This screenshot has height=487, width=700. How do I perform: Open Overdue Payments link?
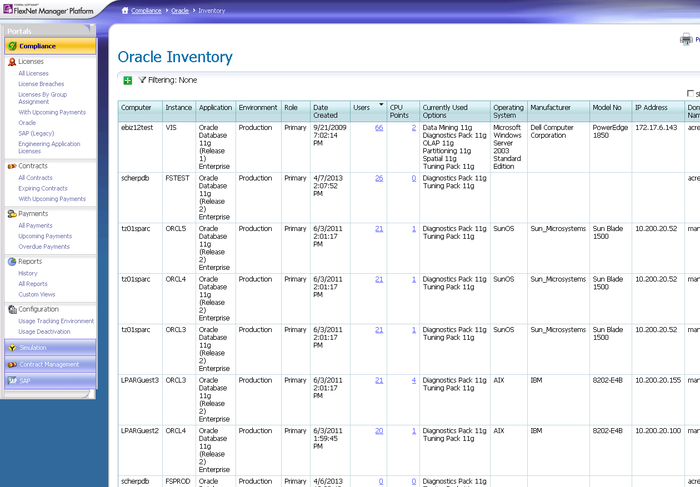click(44, 246)
